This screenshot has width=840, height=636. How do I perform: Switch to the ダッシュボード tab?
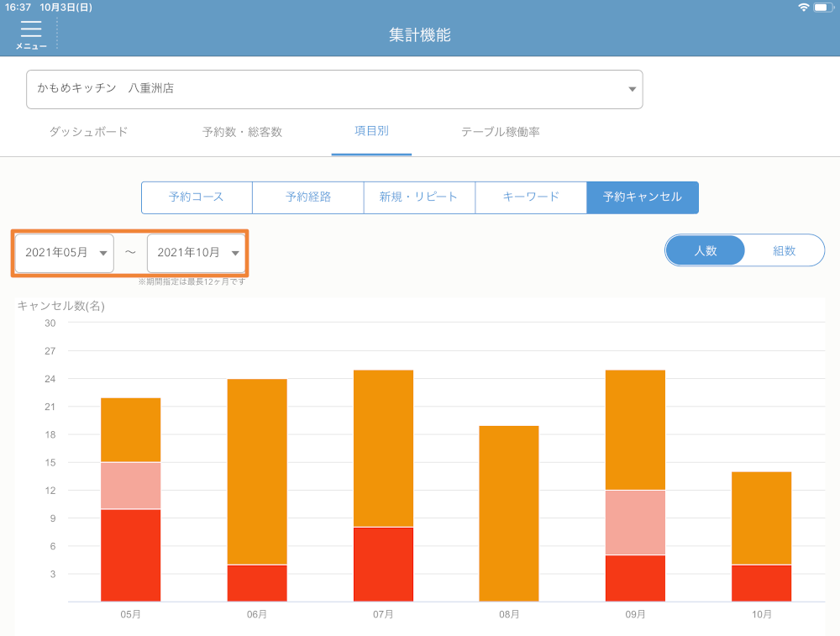[x=88, y=132]
